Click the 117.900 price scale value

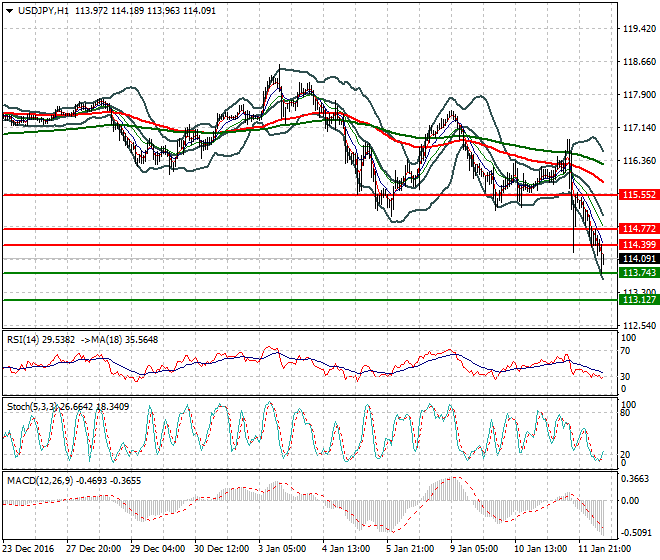click(x=639, y=95)
